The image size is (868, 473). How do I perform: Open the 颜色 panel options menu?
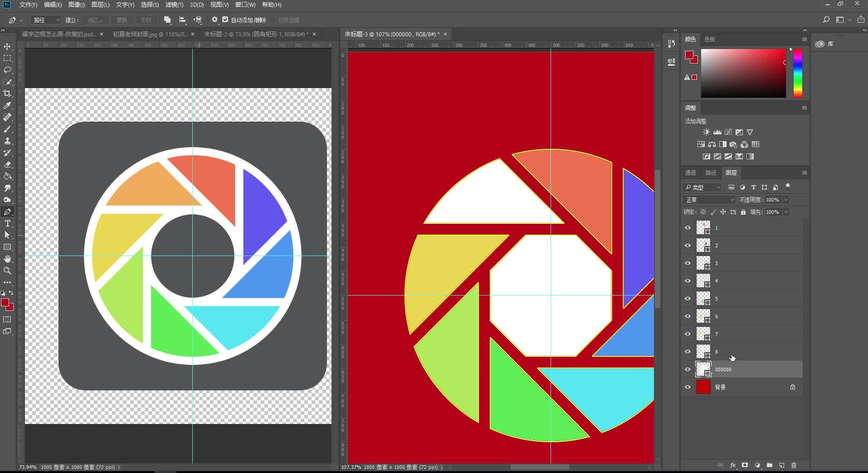click(x=804, y=39)
